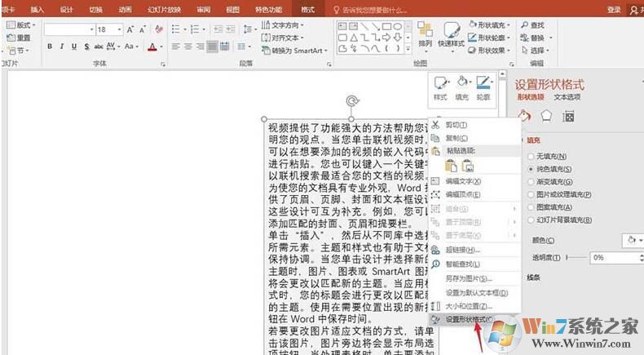Select the 无填充(N) no fill radio button
This screenshot has width=644, height=355.
[531, 157]
